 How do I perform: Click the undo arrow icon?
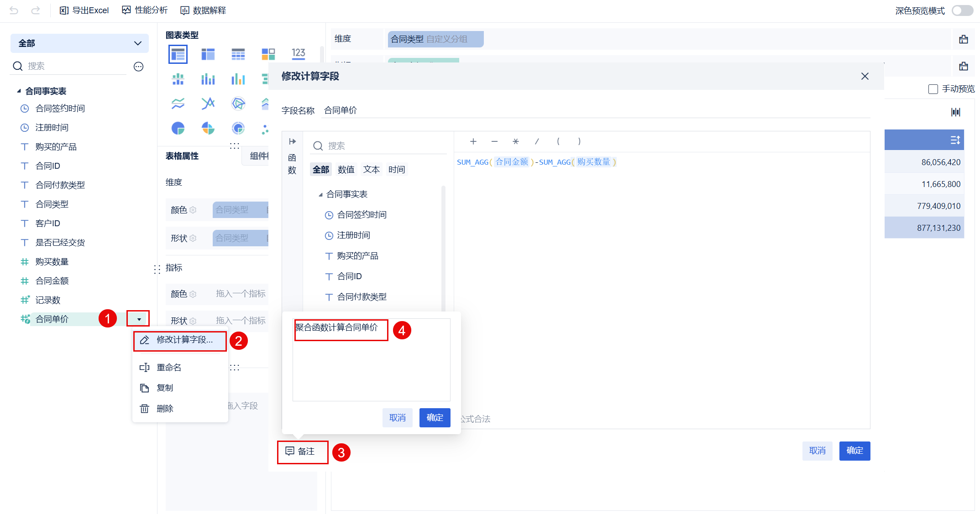(x=14, y=10)
